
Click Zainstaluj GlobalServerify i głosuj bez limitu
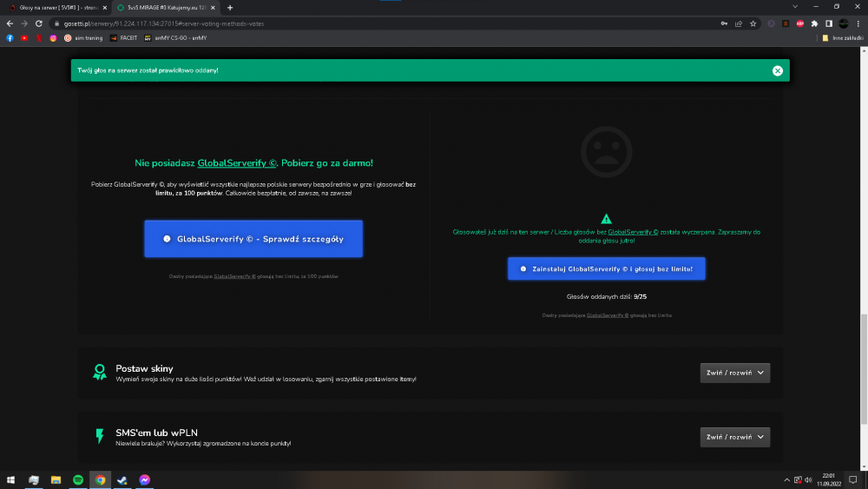pyautogui.click(x=606, y=268)
